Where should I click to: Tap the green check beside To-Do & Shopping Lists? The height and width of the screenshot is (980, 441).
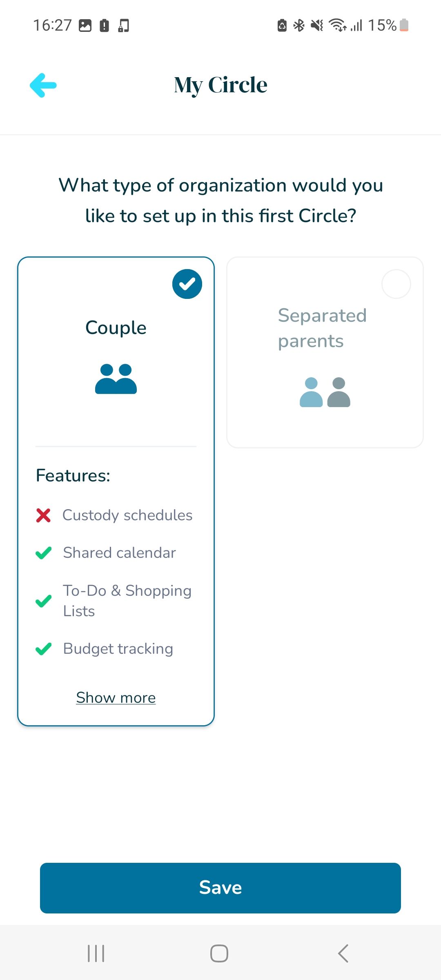click(x=44, y=600)
